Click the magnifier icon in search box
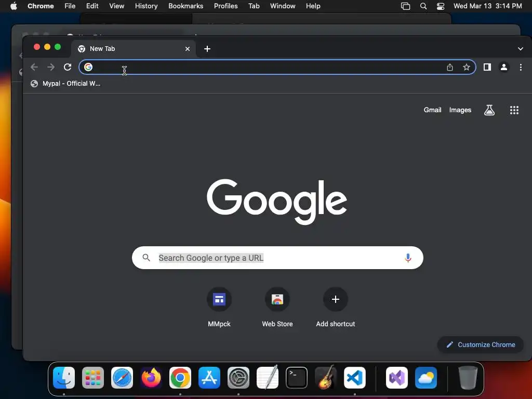 (x=146, y=258)
